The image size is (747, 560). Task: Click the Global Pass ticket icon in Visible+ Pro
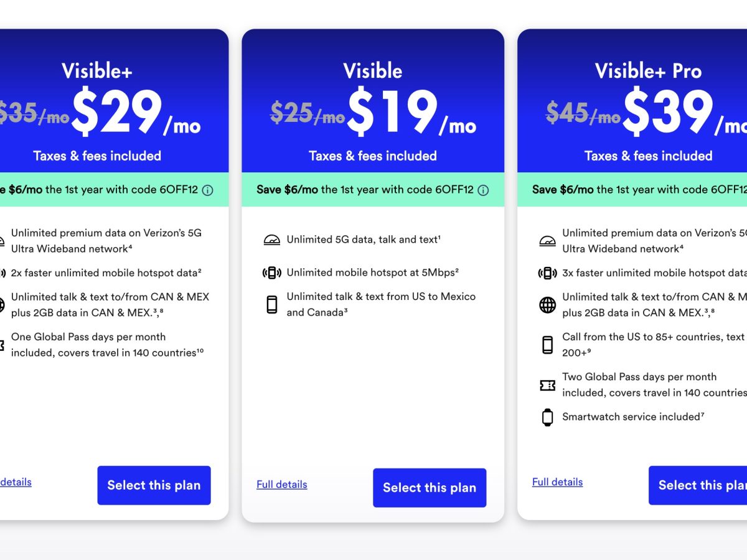click(547, 385)
